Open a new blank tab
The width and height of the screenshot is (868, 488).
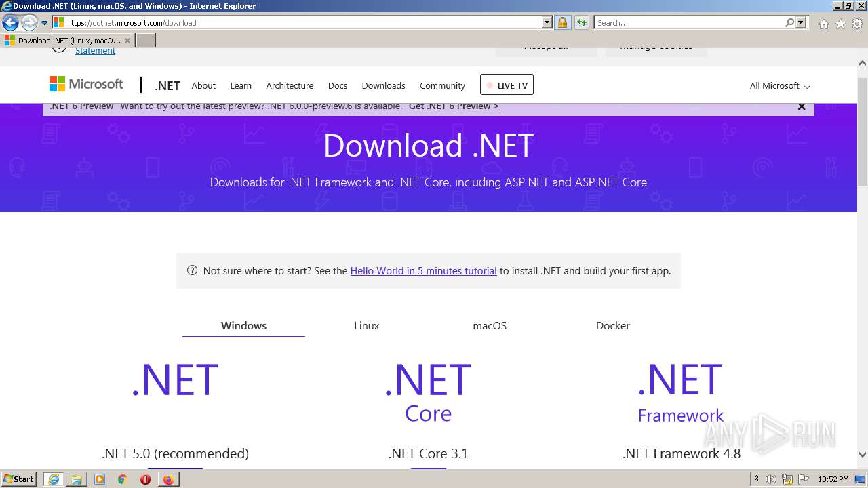click(146, 41)
